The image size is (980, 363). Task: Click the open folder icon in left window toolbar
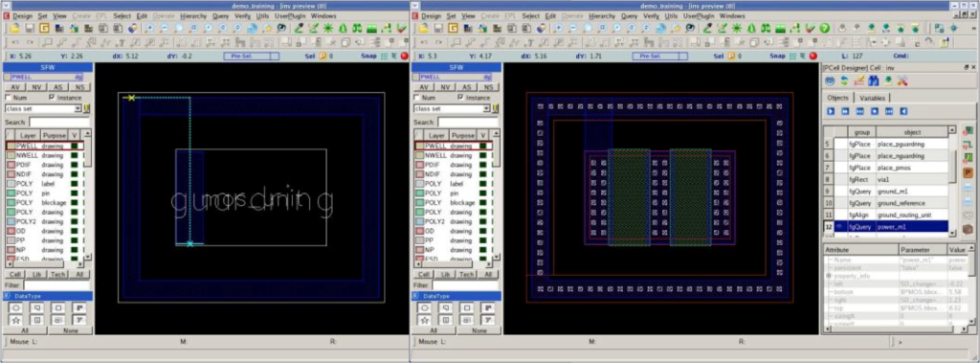(x=14, y=28)
